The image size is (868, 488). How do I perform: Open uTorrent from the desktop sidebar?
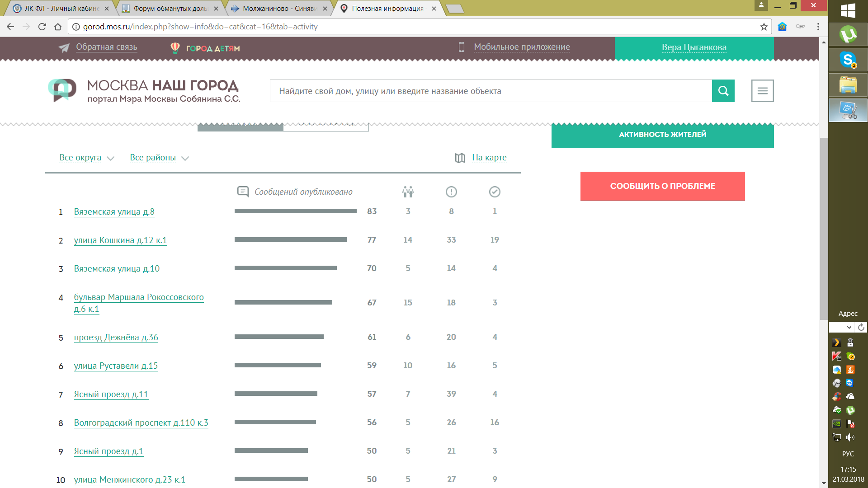point(848,34)
